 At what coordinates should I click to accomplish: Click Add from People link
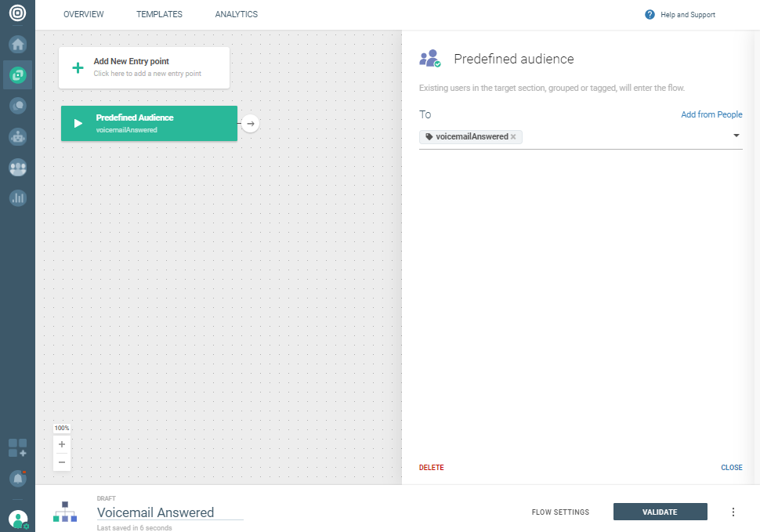[711, 114]
